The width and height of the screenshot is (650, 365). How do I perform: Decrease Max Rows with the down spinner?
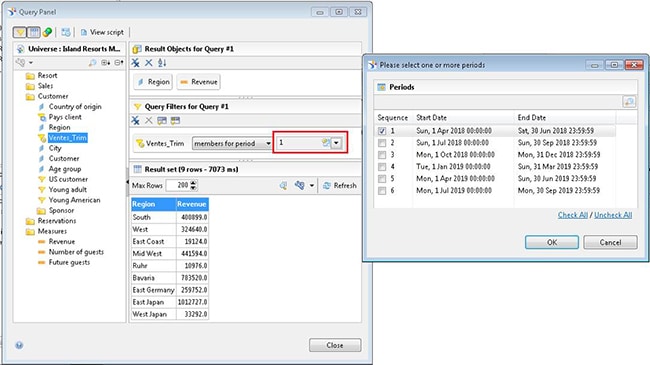(194, 188)
